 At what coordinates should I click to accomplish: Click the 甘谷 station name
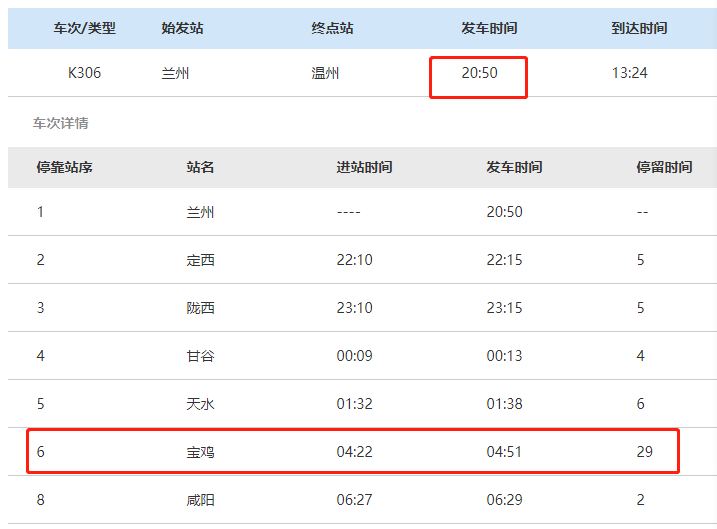tap(200, 356)
